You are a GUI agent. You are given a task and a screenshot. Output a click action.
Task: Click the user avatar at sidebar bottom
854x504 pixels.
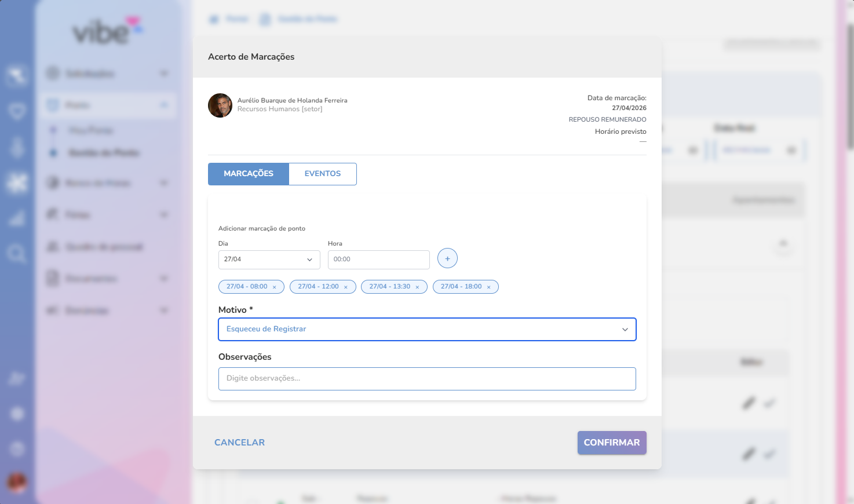[x=17, y=481]
